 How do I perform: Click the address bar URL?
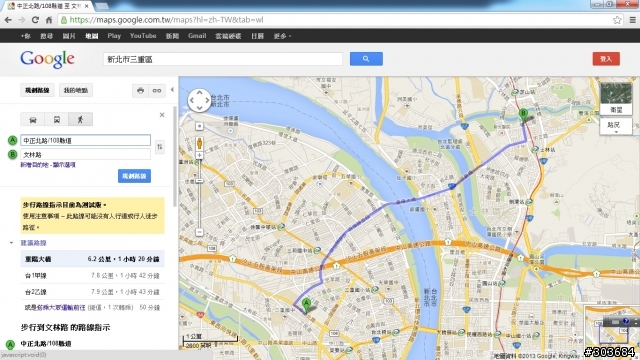[x=166, y=20]
